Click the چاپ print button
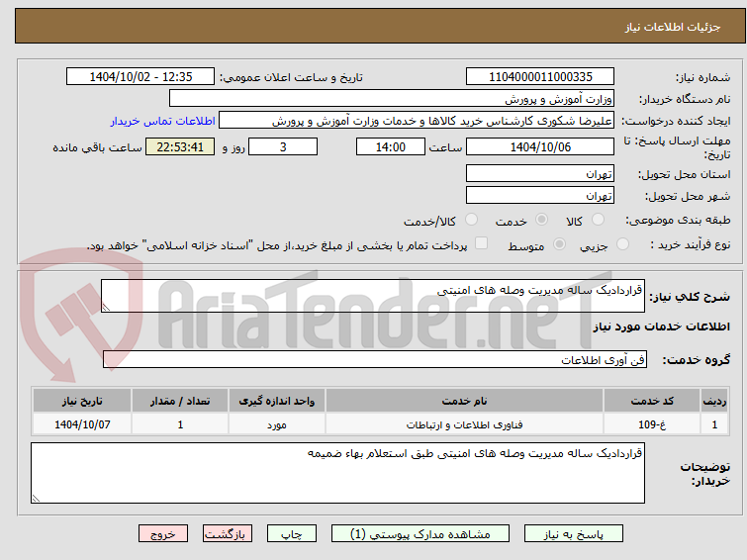Image resolution: width=747 pixels, height=560 pixels. pos(292,534)
